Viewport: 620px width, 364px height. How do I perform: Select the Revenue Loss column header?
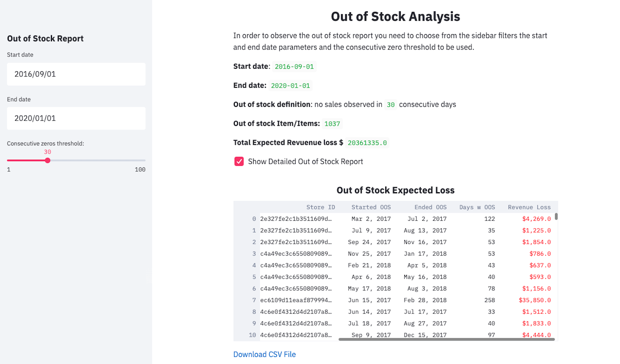pos(529,207)
